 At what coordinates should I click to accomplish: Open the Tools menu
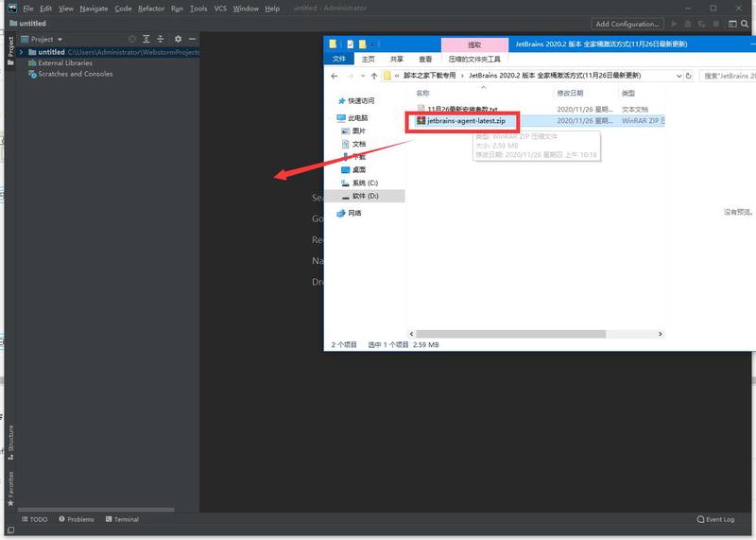(198, 9)
